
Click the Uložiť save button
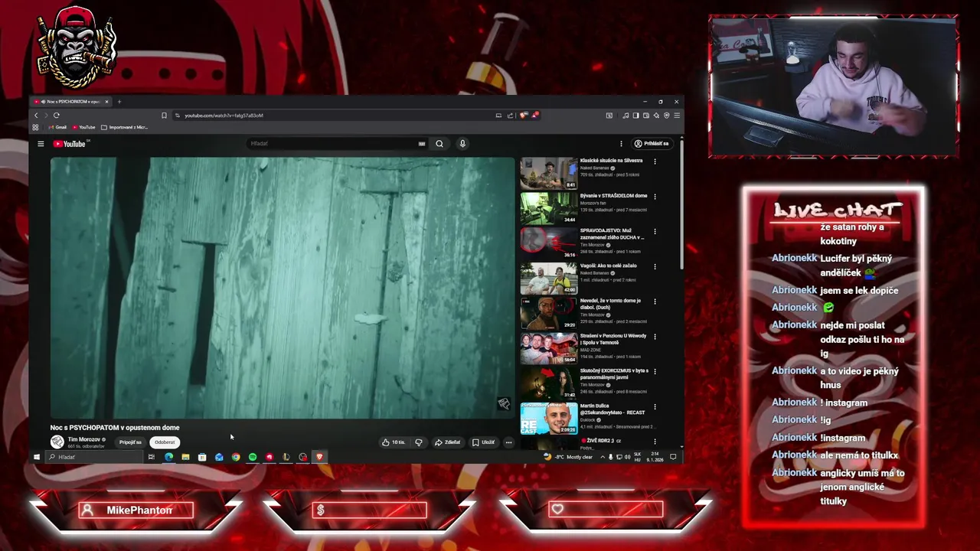(x=483, y=442)
